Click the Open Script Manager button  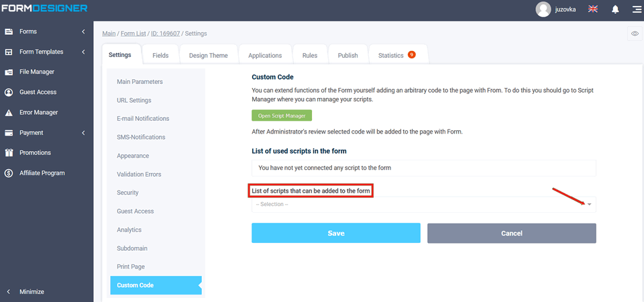tap(282, 116)
